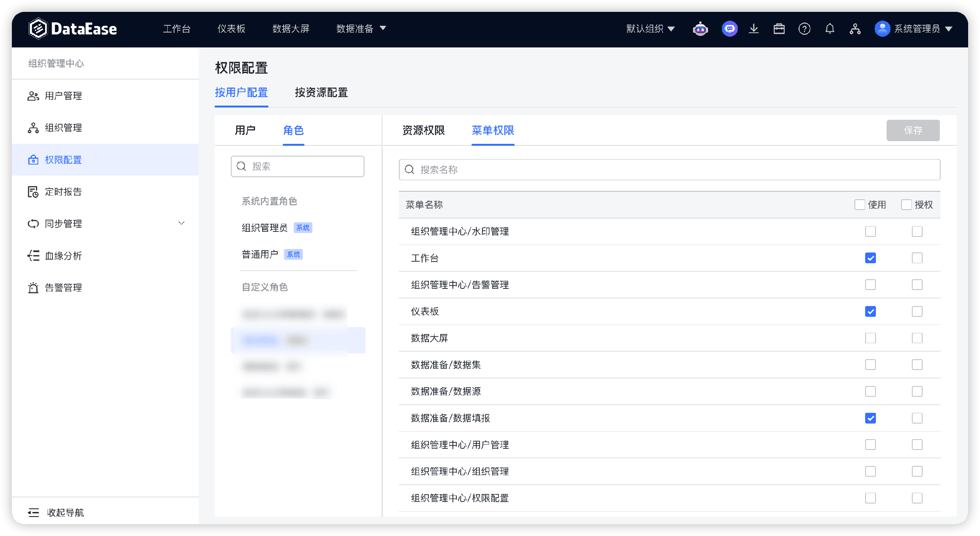Click the 搜索名称 menu search field
Screen dimensions: 980x536
[x=670, y=169]
